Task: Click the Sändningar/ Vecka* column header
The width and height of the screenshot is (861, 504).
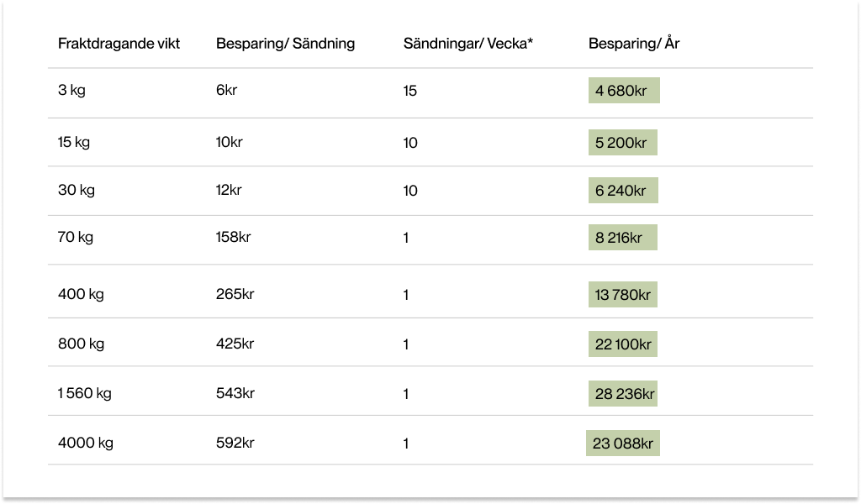Action: [467, 44]
